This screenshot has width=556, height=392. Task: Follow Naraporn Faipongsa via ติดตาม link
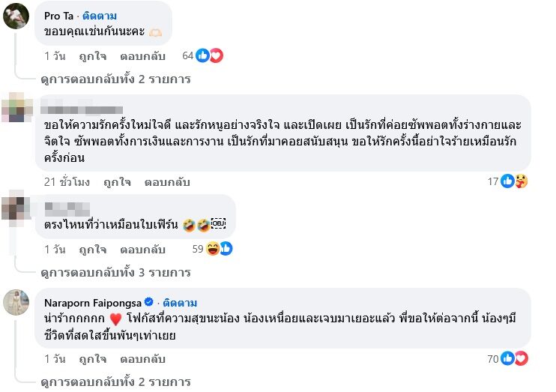[180, 303]
